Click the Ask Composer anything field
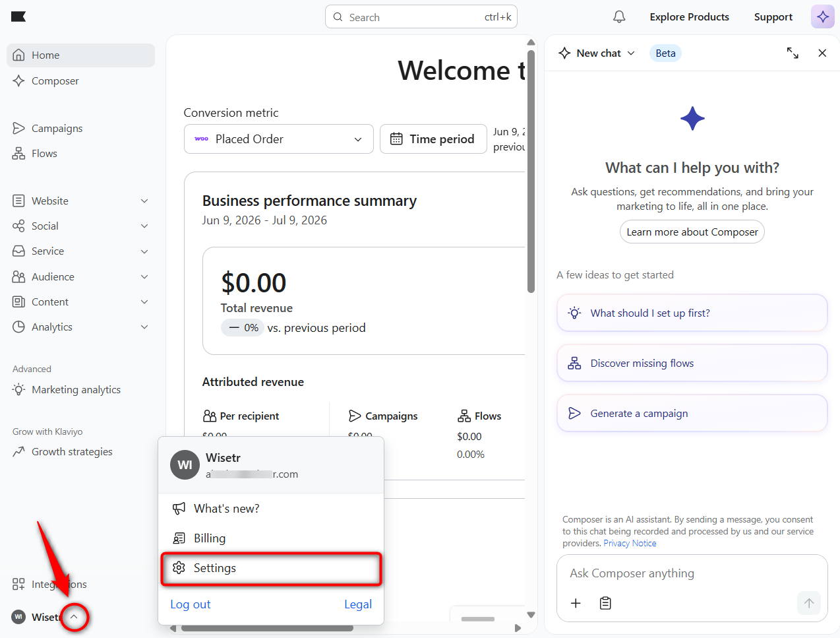This screenshot has height=638, width=840. point(692,573)
